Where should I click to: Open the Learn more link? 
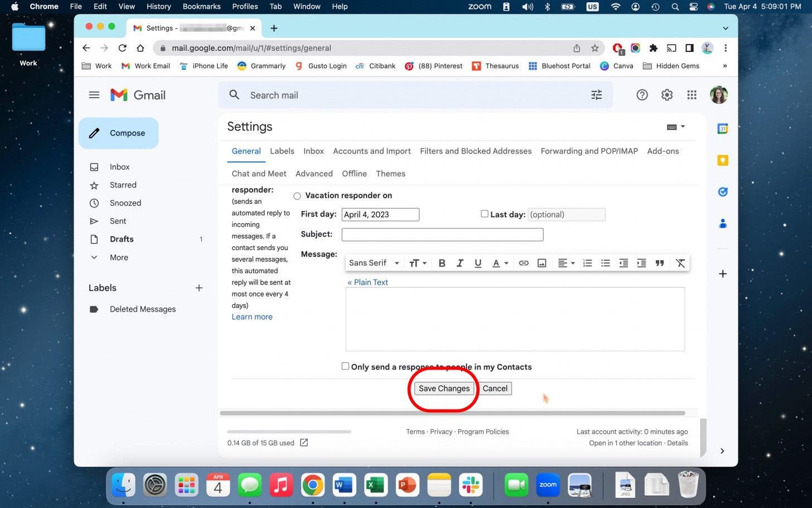tap(252, 317)
